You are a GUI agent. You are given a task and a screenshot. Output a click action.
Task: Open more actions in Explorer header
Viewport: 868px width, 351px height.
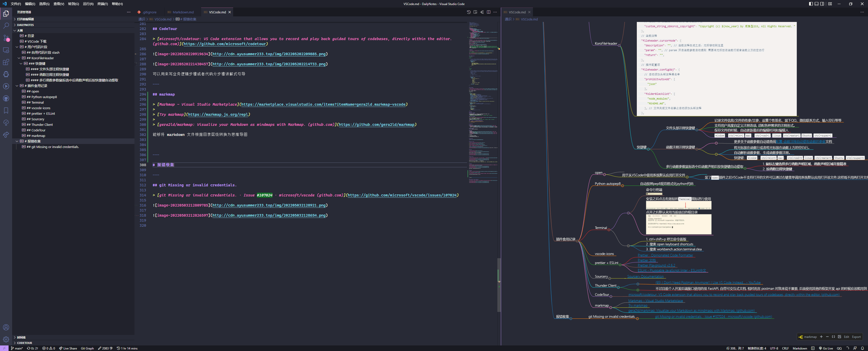129,12
